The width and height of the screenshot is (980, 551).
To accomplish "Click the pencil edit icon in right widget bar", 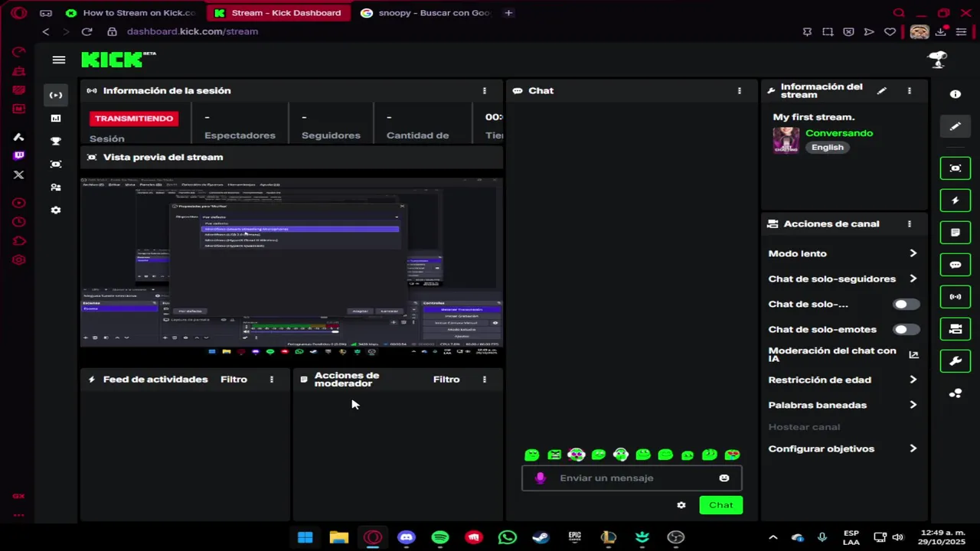I will (955, 126).
